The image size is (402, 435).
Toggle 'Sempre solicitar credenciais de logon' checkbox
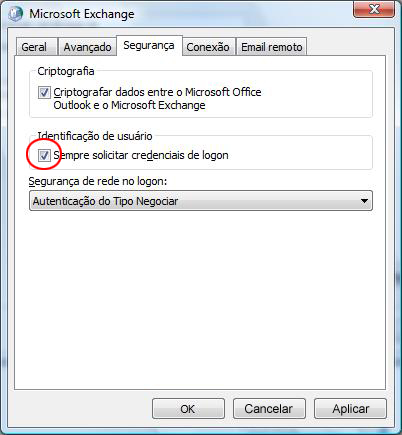click(44, 155)
